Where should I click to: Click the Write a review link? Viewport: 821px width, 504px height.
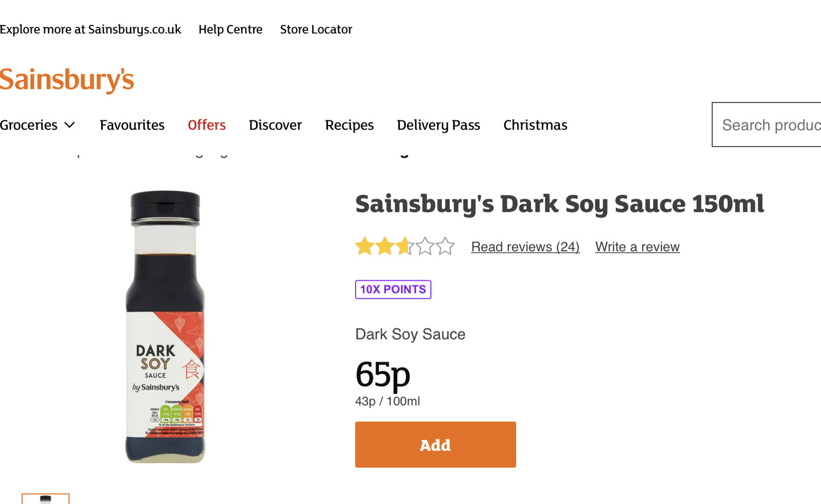pyautogui.click(x=637, y=247)
